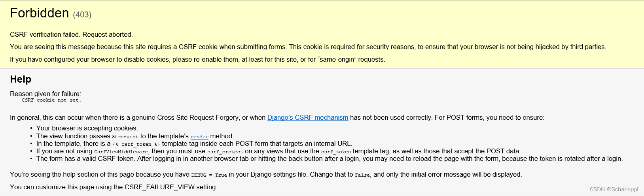The width and height of the screenshot is (644, 196).
Task: Click the CSRF_FAILURE_VIEW setting sentence
Action: point(114,187)
